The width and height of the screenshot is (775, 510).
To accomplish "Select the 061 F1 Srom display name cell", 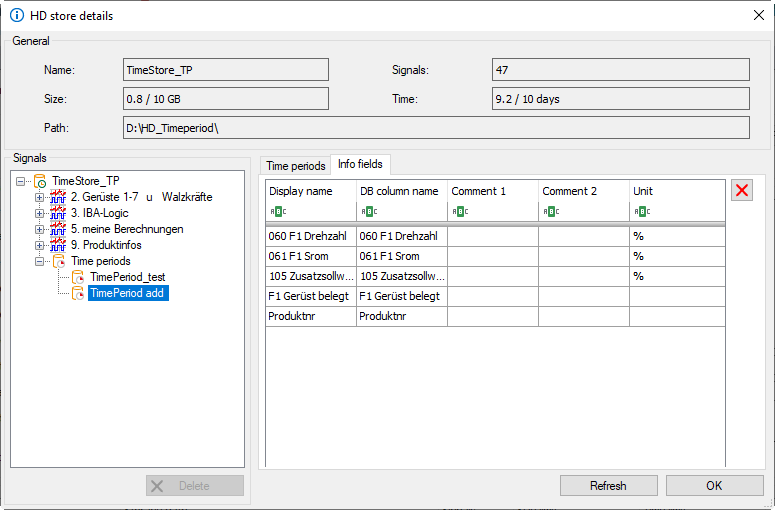I will pyautogui.click(x=311, y=257).
